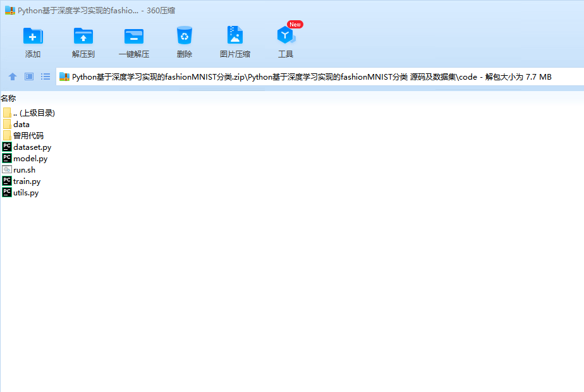Click the 360压缩 app icon in title bar
The height and width of the screenshot is (392, 584).
coord(9,11)
